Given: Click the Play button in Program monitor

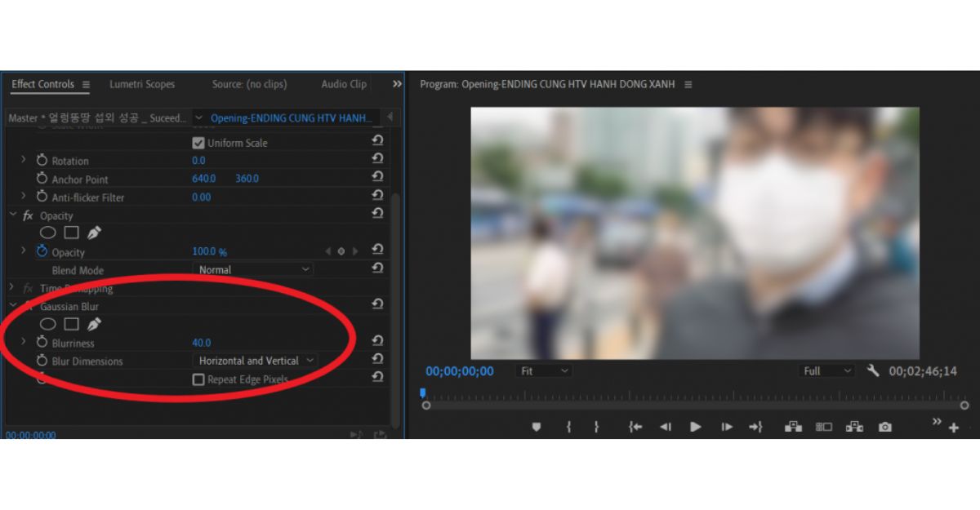Looking at the screenshot, I should (695, 427).
